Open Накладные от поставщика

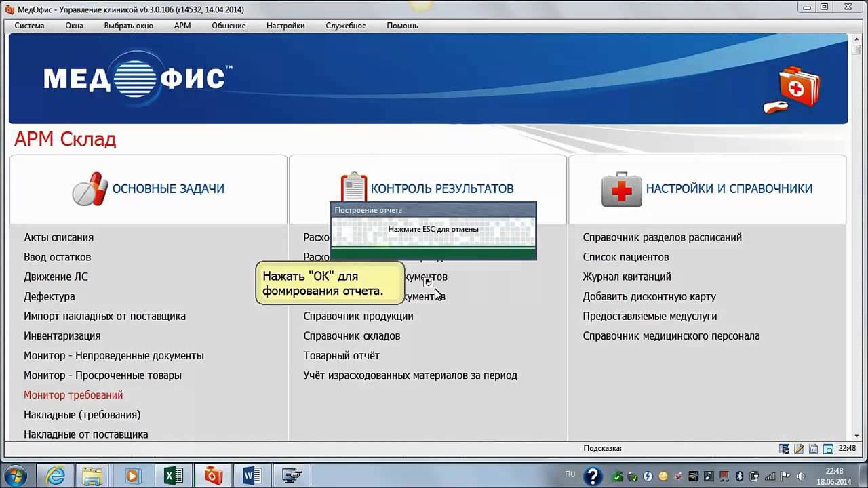pos(86,434)
